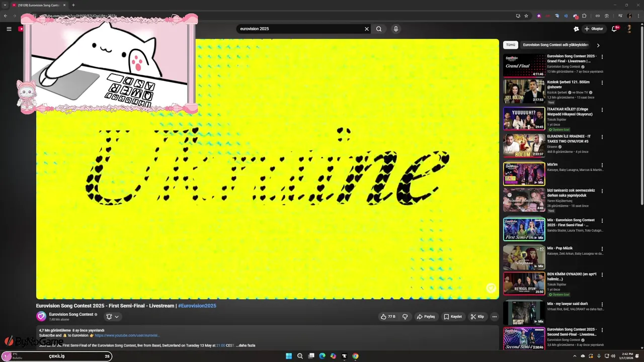Open YouTube notifications bell

[x=614, y=29]
